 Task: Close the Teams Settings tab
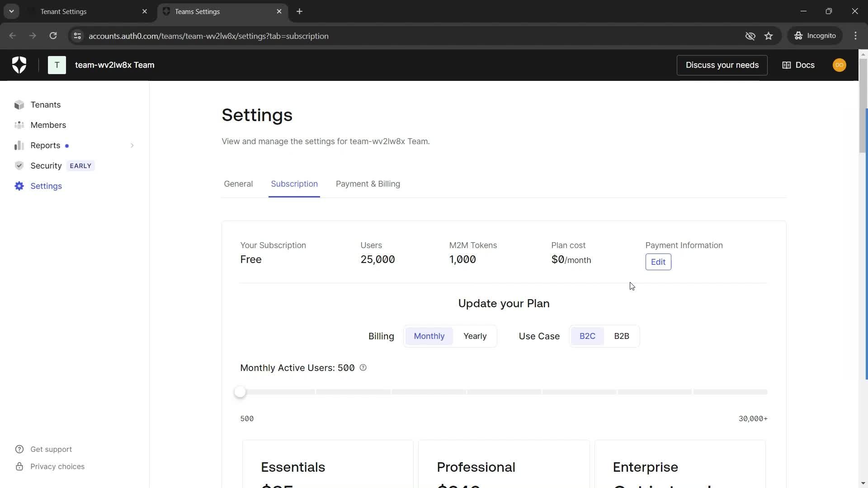click(279, 11)
